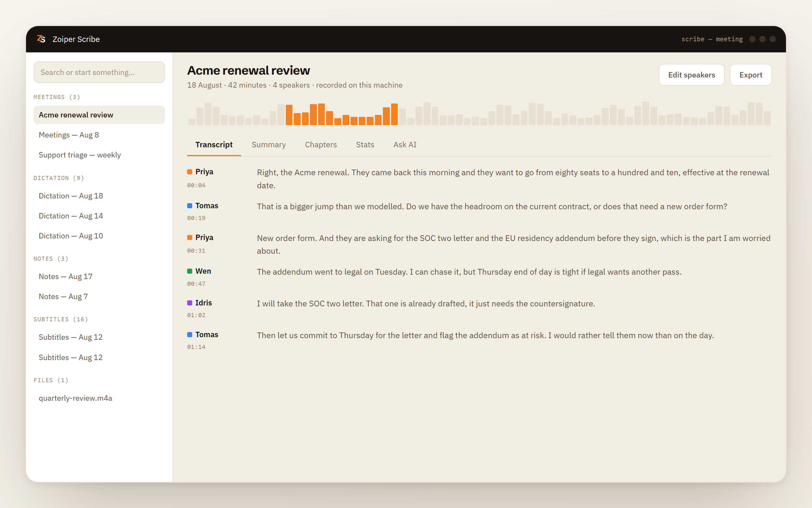This screenshot has width=812, height=508.
Task: Click the Export button
Action: [750, 75]
